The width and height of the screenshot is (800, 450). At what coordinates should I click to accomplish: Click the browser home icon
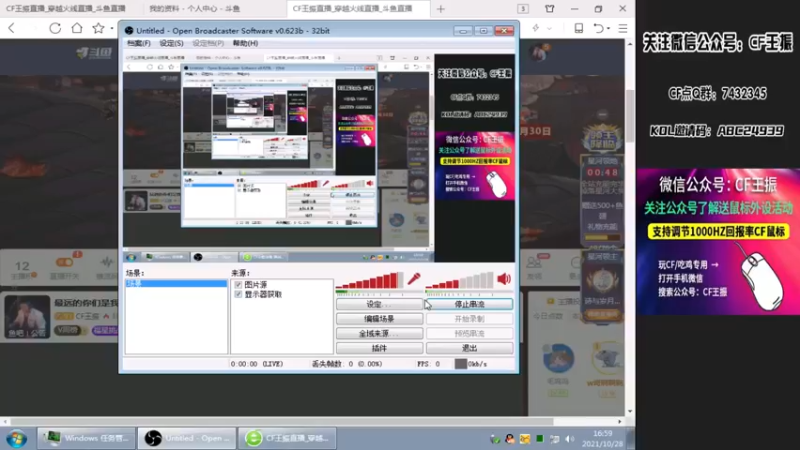click(77, 28)
